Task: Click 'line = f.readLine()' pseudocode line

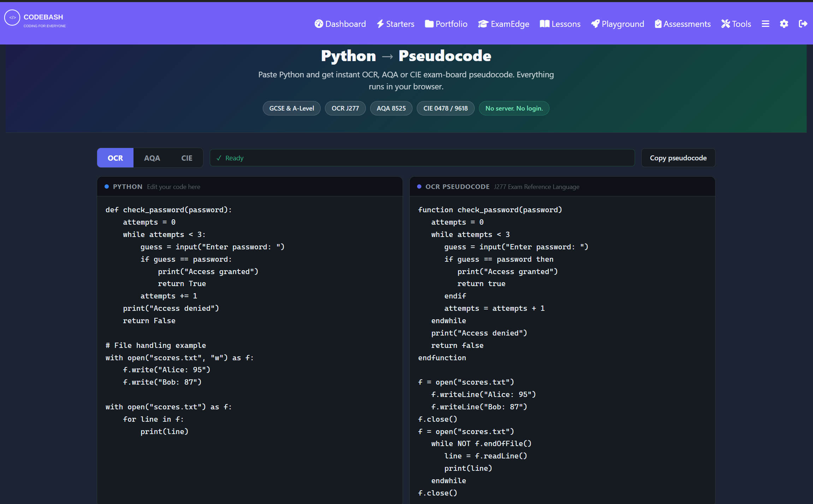Action: click(x=486, y=456)
